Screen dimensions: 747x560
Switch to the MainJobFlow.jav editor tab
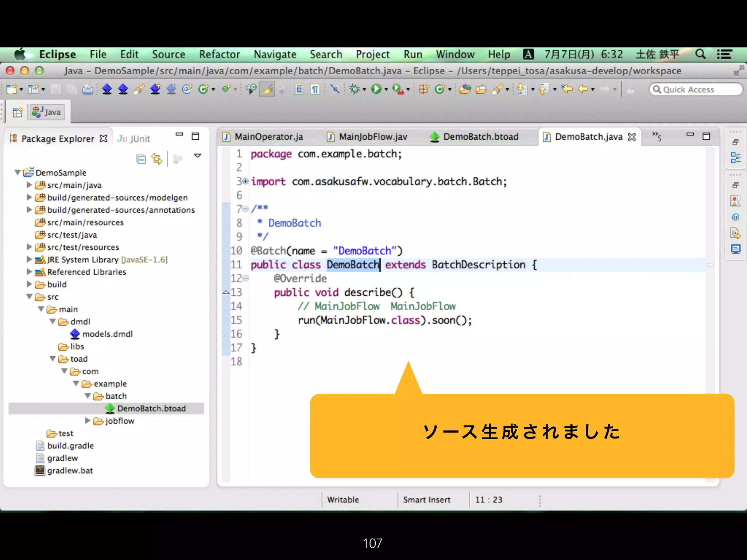367,137
